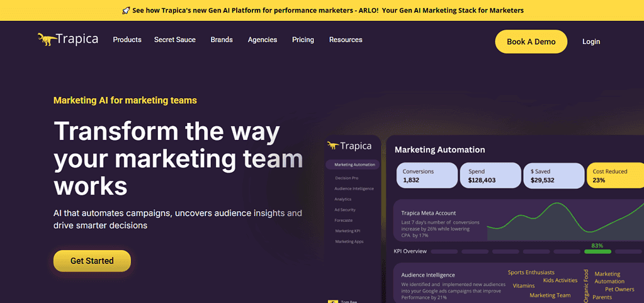Open the Products menu
This screenshot has width=644, height=303.
click(127, 40)
